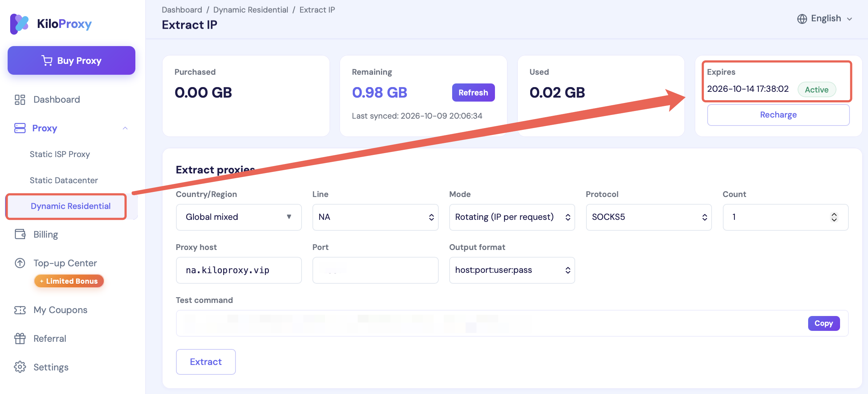This screenshot has width=868, height=394.
Task: Open Top-up Center in sidebar
Action: tap(65, 263)
